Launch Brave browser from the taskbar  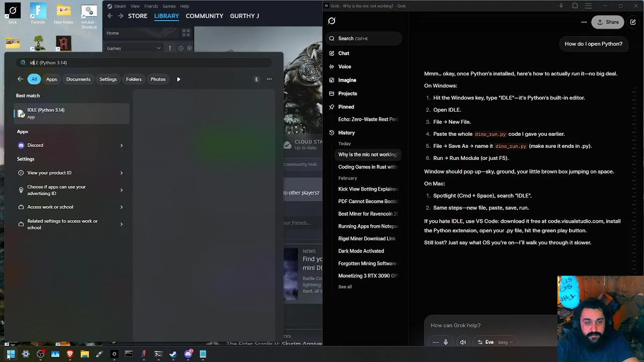point(70,354)
